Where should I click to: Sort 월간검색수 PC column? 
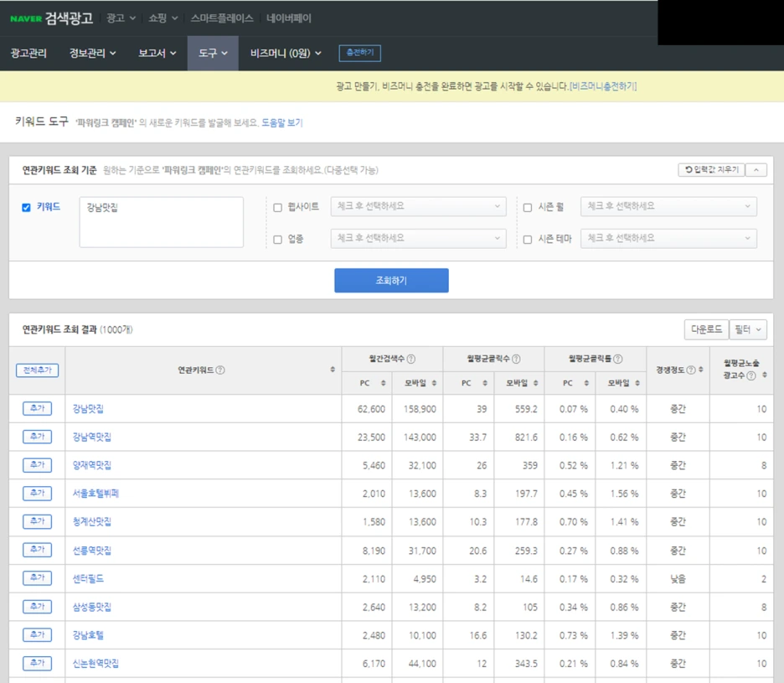point(384,383)
